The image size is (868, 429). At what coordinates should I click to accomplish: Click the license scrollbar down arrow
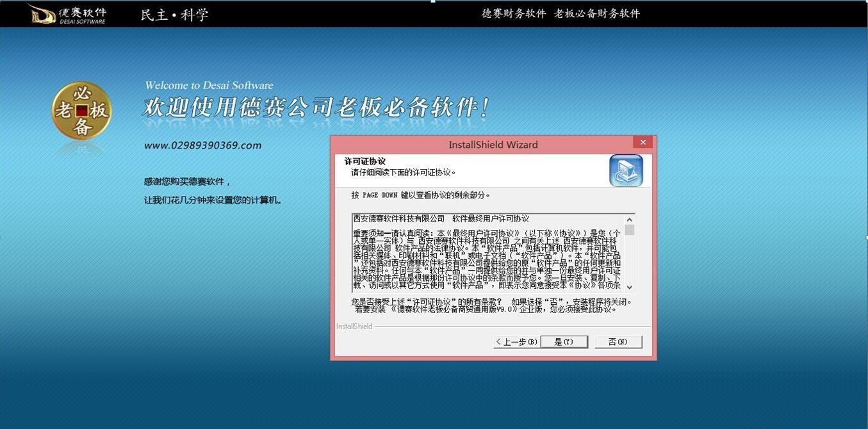[630, 287]
